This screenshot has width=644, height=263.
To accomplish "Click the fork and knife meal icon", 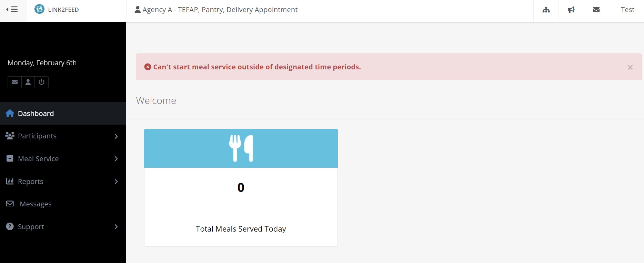I will (241, 148).
